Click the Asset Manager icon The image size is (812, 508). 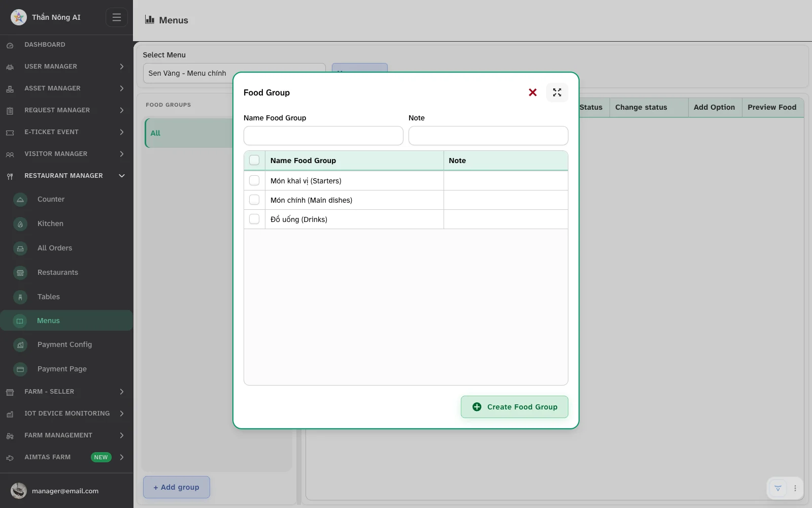(10, 89)
